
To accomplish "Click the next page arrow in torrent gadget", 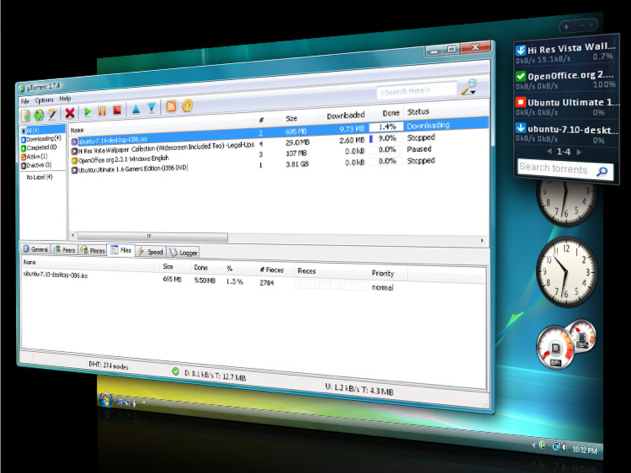I will (579, 152).
